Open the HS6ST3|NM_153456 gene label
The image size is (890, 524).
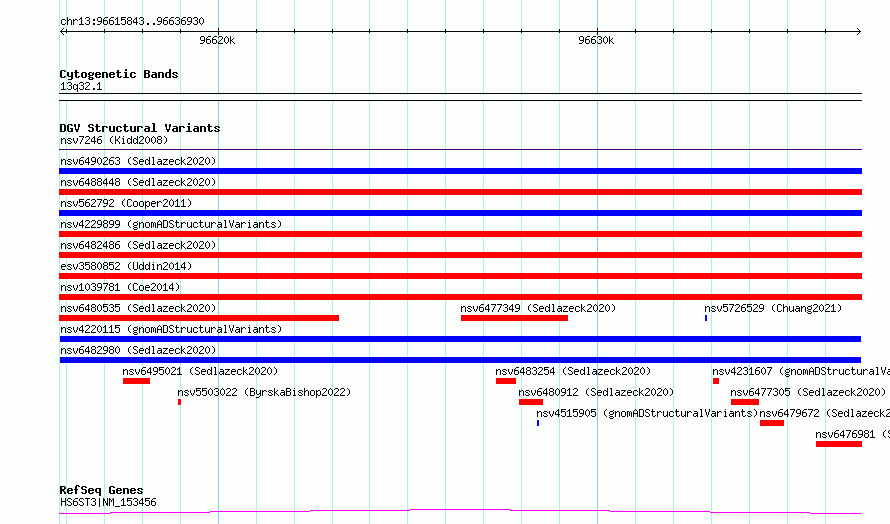point(108,502)
